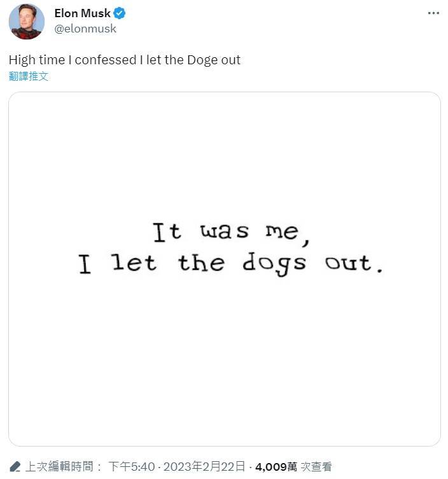The image size is (448, 479).
Task: Open Elon Musk's profile avatar photo
Action: pos(26,21)
